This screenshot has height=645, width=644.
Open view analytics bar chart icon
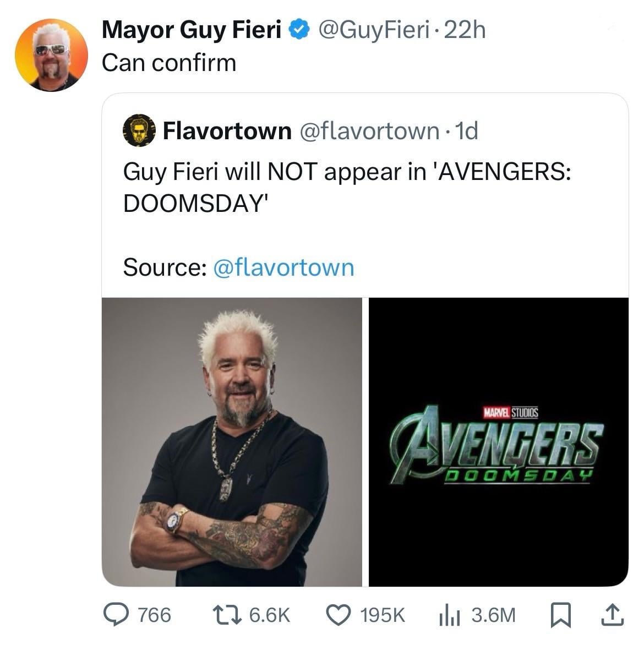click(x=447, y=615)
